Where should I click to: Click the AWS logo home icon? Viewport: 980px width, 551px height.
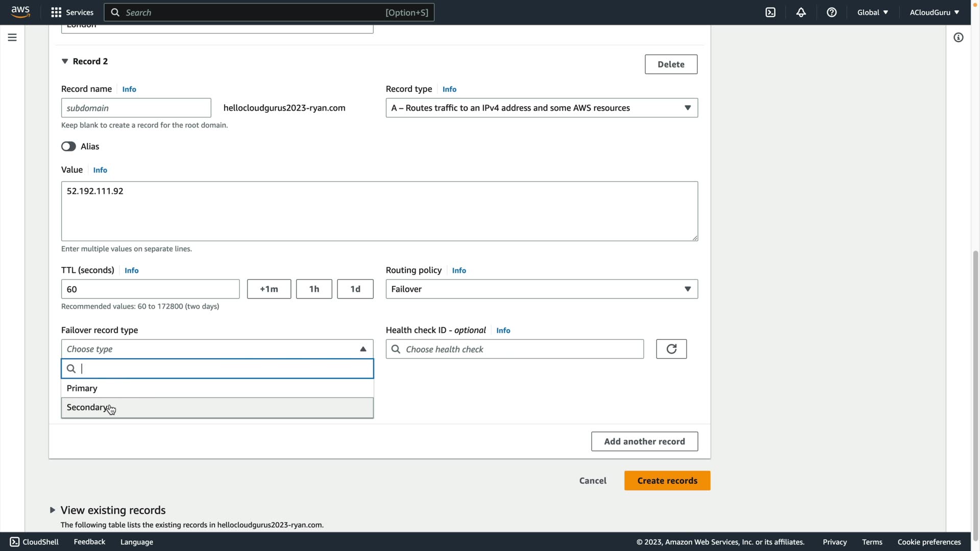tap(20, 12)
